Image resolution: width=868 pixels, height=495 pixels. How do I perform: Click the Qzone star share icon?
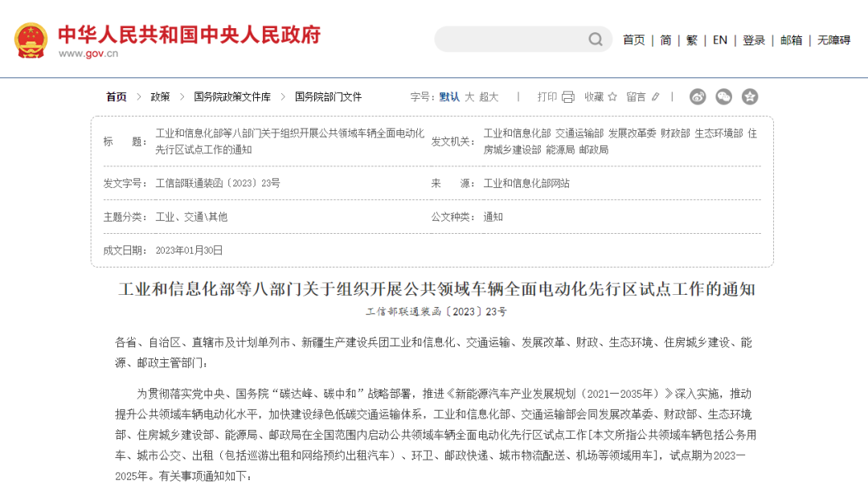(x=750, y=96)
